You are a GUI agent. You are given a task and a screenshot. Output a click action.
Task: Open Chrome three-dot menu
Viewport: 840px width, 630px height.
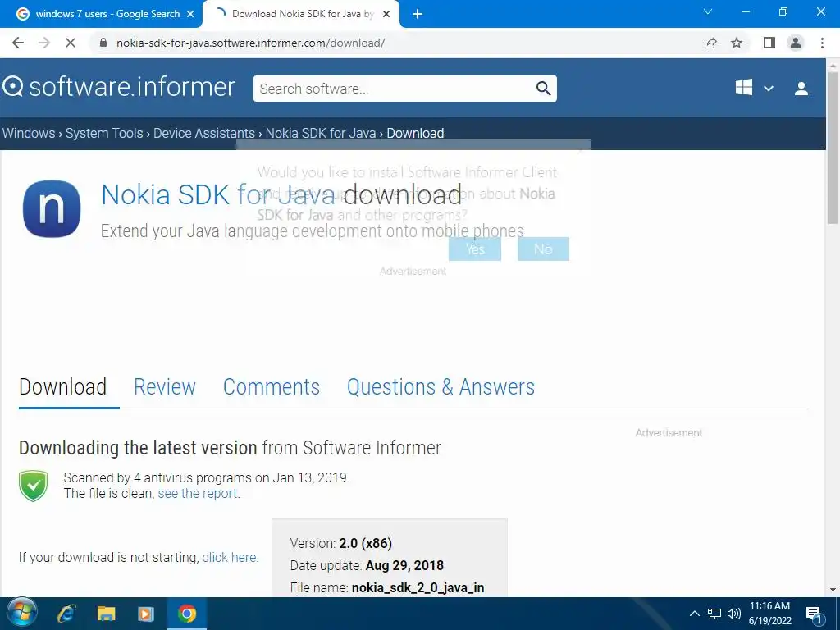click(x=822, y=43)
